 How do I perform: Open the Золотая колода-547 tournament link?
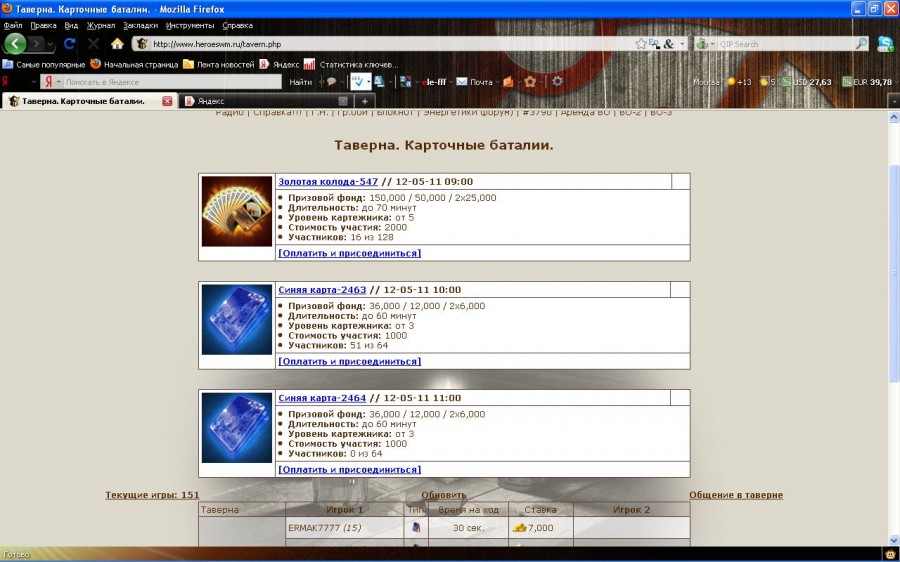328,181
